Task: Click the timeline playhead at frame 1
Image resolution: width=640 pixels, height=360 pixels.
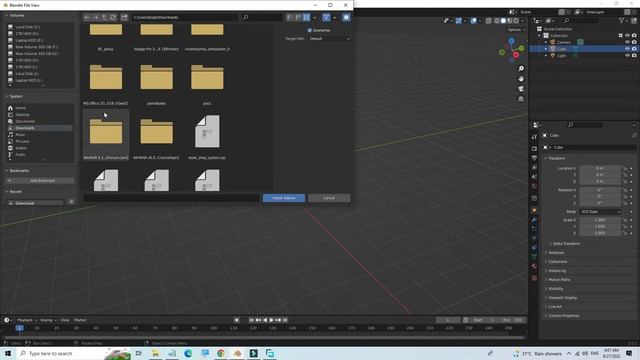Action: click(x=19, y=328)
